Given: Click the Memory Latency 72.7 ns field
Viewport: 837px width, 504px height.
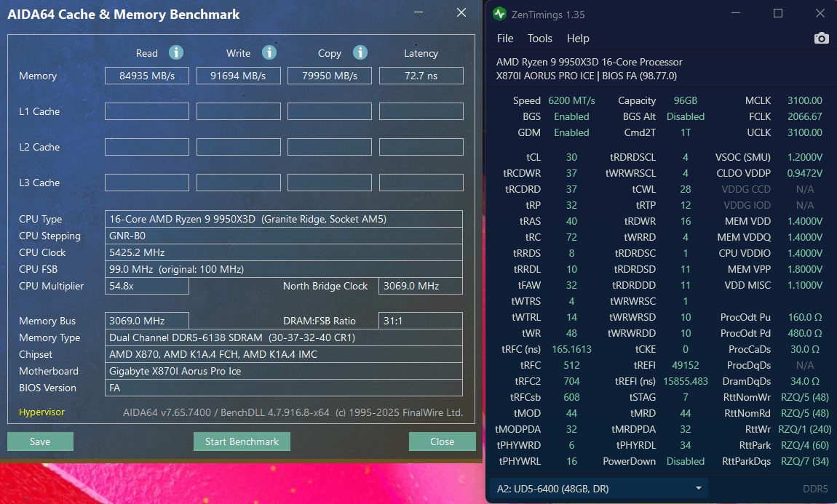Looking at the screenshot, I should click(421, 76).
